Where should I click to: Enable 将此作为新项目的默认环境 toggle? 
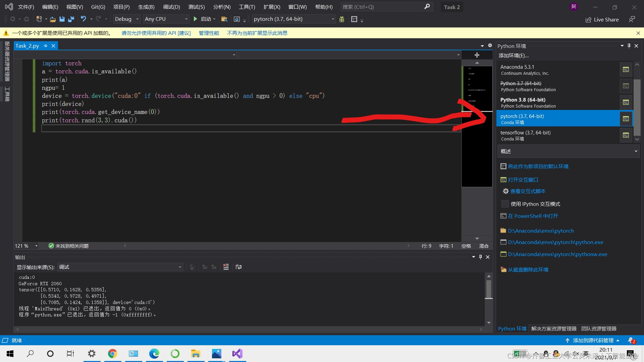pyautogui.click(x=538, y=166)
